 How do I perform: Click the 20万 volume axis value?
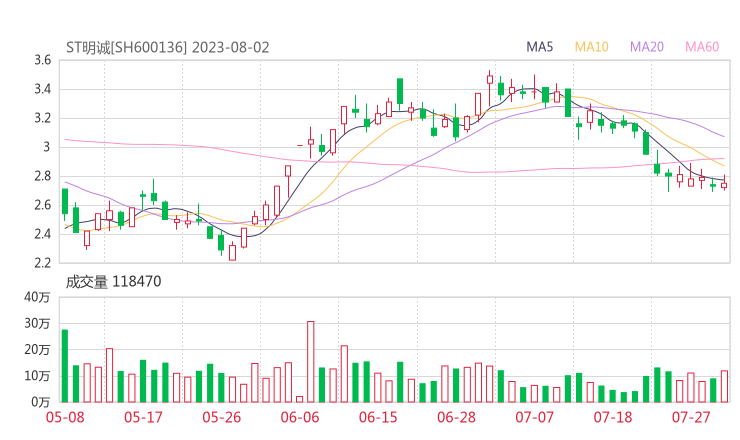click(x=37, y=350)
